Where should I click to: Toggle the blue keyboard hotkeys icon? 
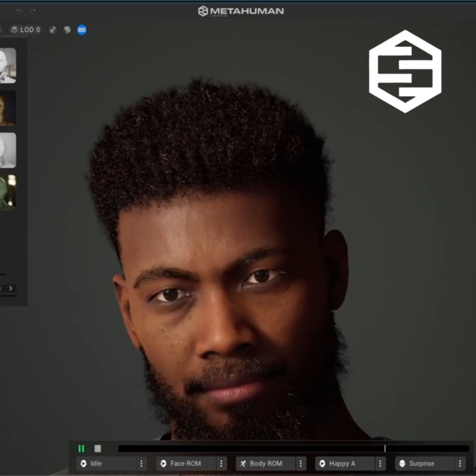82,30
